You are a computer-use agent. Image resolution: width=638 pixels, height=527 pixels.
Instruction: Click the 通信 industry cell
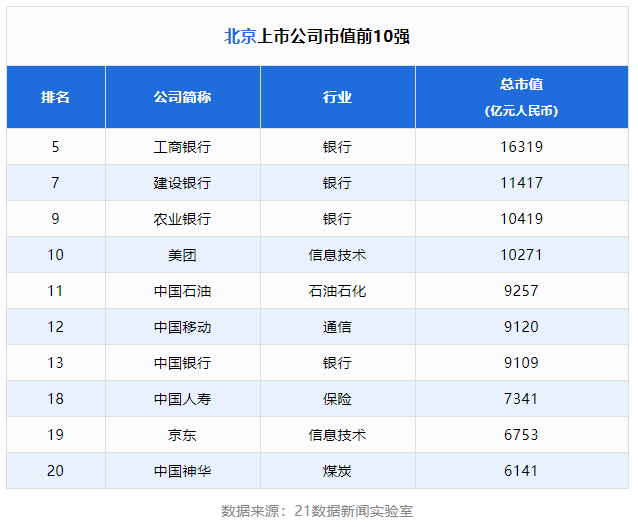point(337,327)
